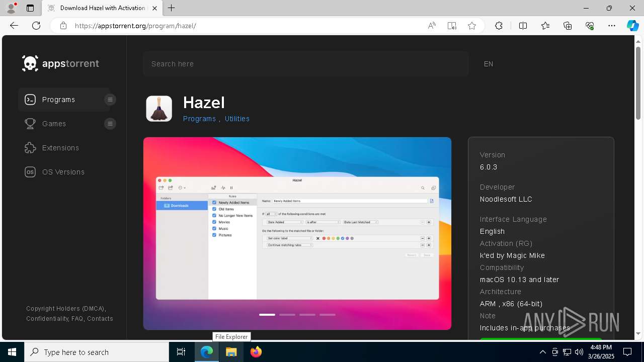Open the Confidentiality link
The image size is (644, 362).
(x=47, y=319)
